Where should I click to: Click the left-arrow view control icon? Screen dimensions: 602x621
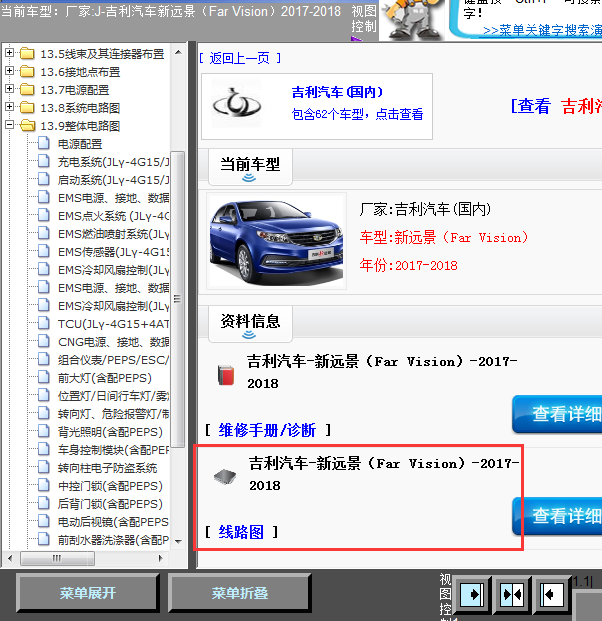click(x=552, y=594)
